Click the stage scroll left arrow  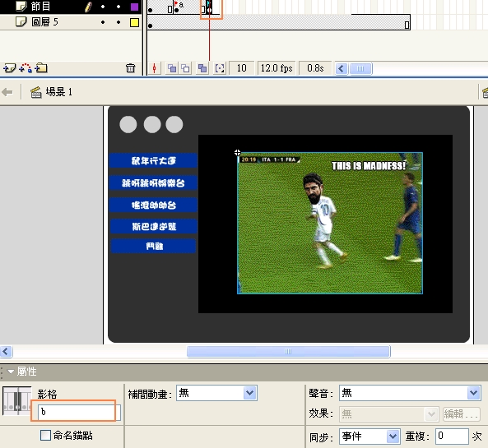click(6, 352)
